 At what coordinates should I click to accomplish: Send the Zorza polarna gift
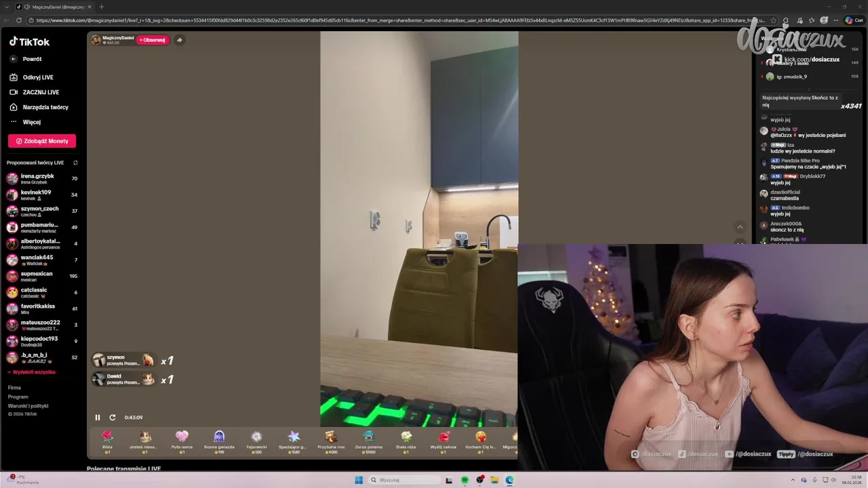(x=368, y=441)
